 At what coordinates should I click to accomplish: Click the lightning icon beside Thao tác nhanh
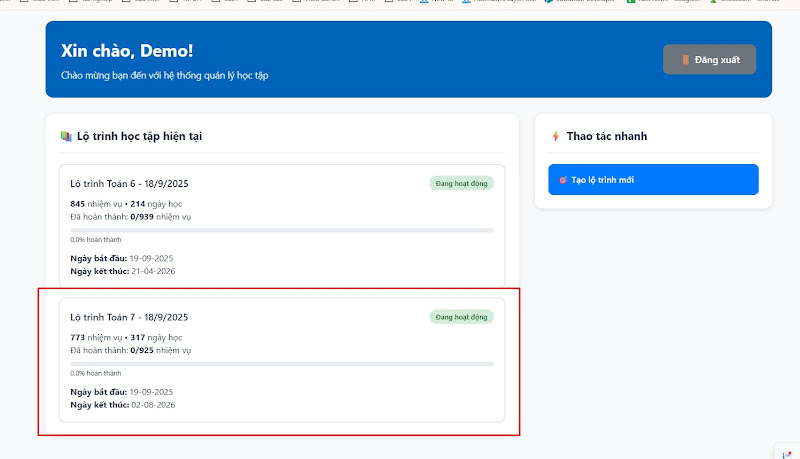pos(556,136)
